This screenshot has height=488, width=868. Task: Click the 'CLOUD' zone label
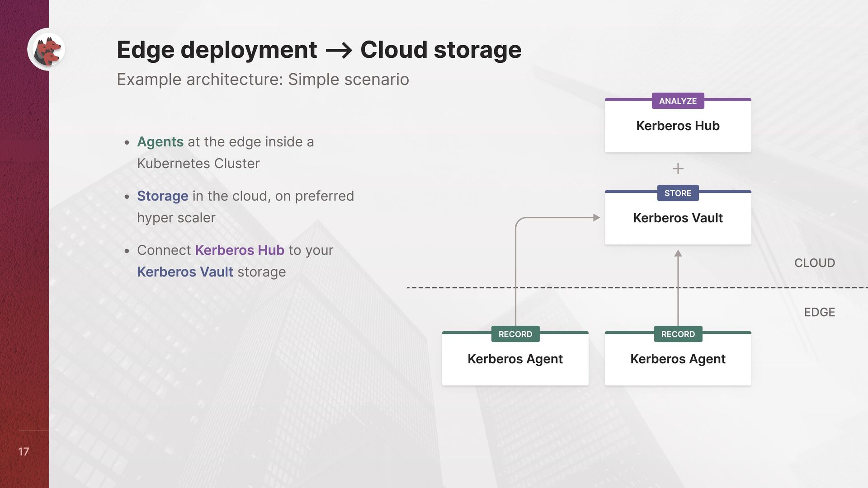coord(815,263)
